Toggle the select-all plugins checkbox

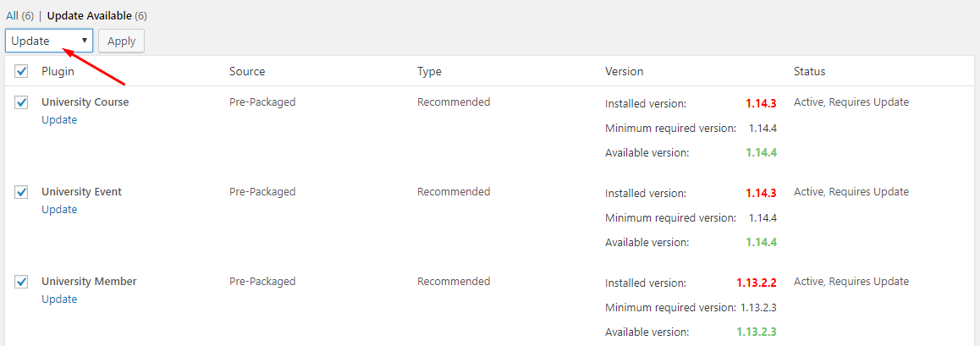(22, 72)
